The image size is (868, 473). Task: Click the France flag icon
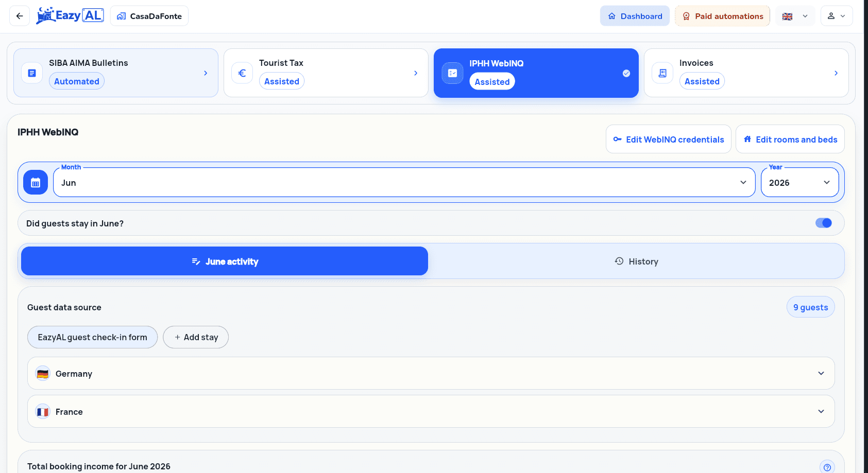click(43, 412)
